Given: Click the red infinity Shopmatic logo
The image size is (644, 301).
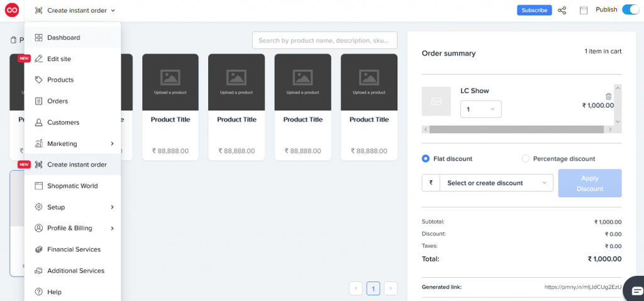Looking at the screenshot, I should point(12,10).
